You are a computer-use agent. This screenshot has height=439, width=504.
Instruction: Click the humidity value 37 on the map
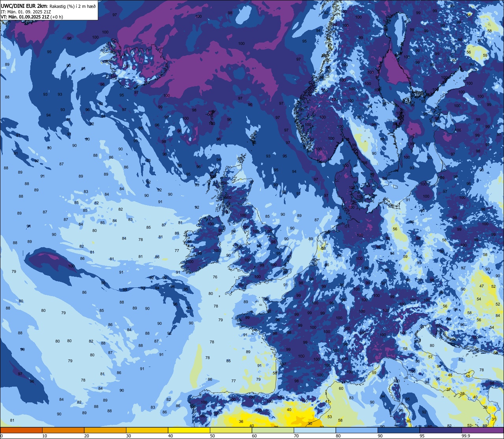[x=448, y=389]
